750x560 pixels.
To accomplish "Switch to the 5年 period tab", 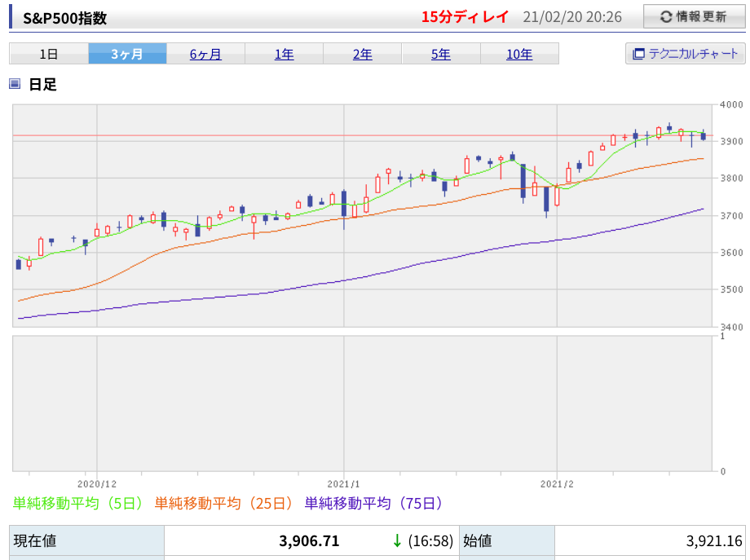I will pyautogui.click(x=441, y=54).
